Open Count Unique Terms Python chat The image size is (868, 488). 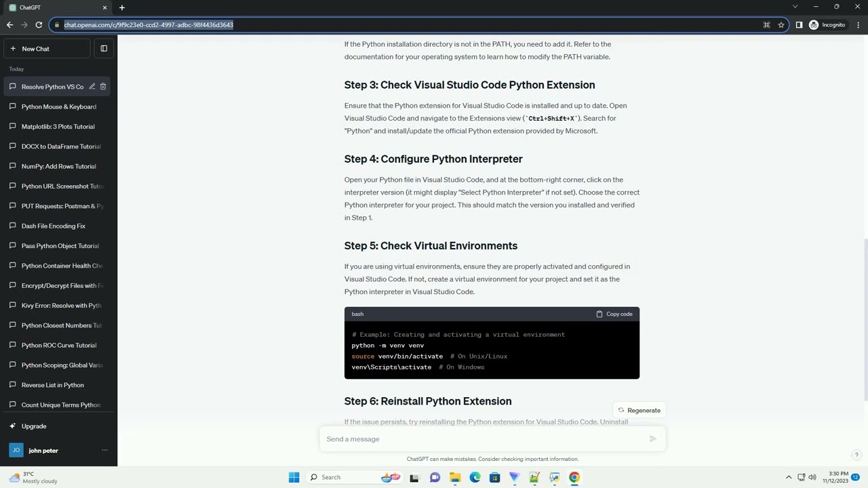click(58, 405)
